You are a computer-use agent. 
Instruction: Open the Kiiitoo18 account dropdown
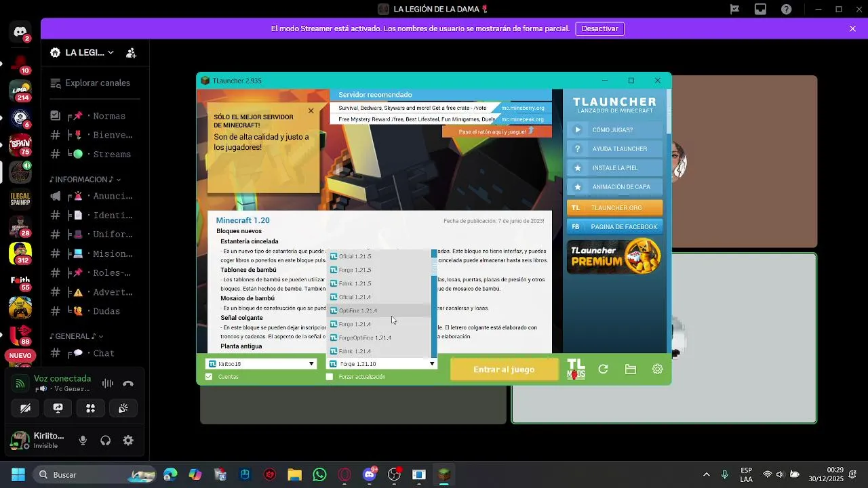click(x=261, y=364)
